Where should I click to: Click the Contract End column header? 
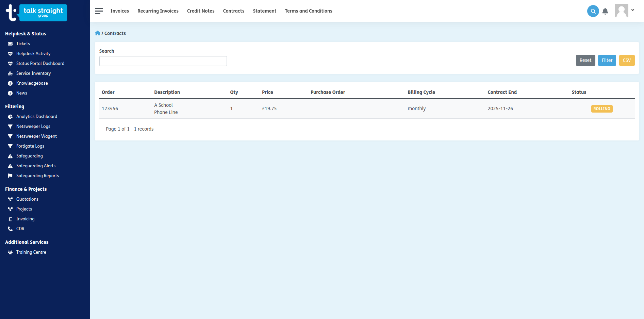tap(502, 92)
